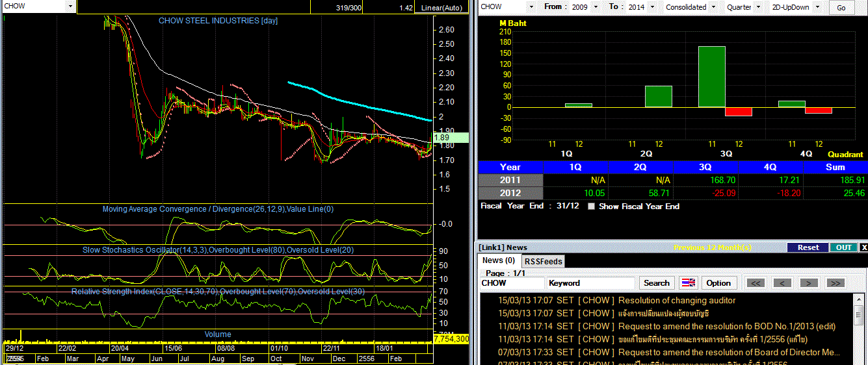Open the financials panel CHOW symbol dropdown
868x365 pixels.
[x=531, y=7]
